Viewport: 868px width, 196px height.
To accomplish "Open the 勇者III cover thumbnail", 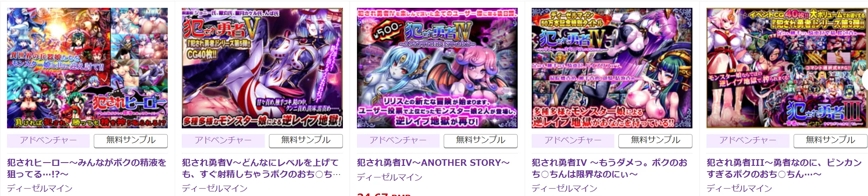I will pyautogui.click(x=787, y=68).
